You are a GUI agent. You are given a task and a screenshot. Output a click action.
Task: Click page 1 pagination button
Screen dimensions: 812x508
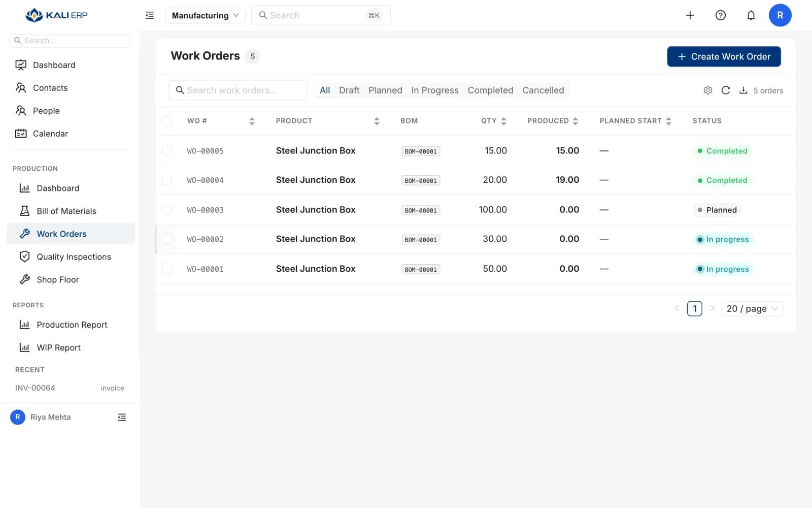pos(694,308)
